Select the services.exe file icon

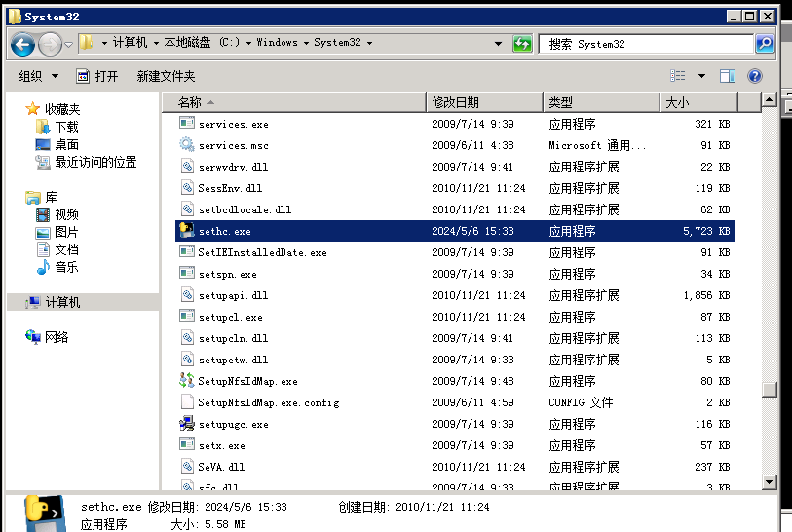pos(187,123)
